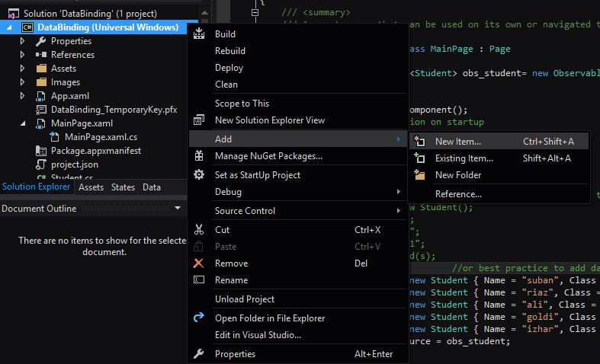Click the New Item icon in submenu
This screenshot has height=364, width=600.
pos(419,141)
